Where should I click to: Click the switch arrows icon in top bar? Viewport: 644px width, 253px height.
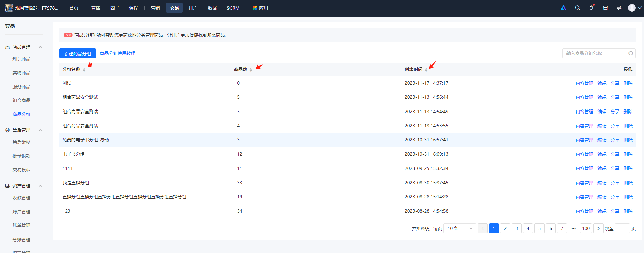point(619,8)
